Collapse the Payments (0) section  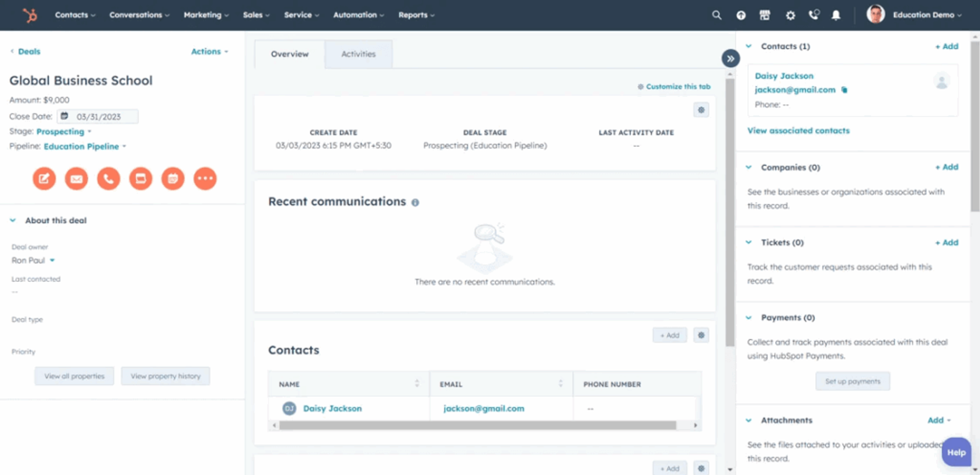tap(748, 318)
